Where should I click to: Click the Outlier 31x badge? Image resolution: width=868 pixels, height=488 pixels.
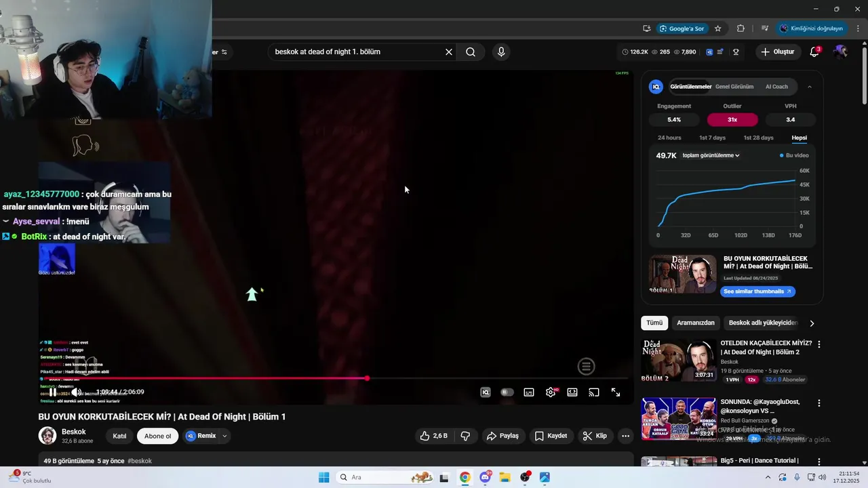pos(732,120)
